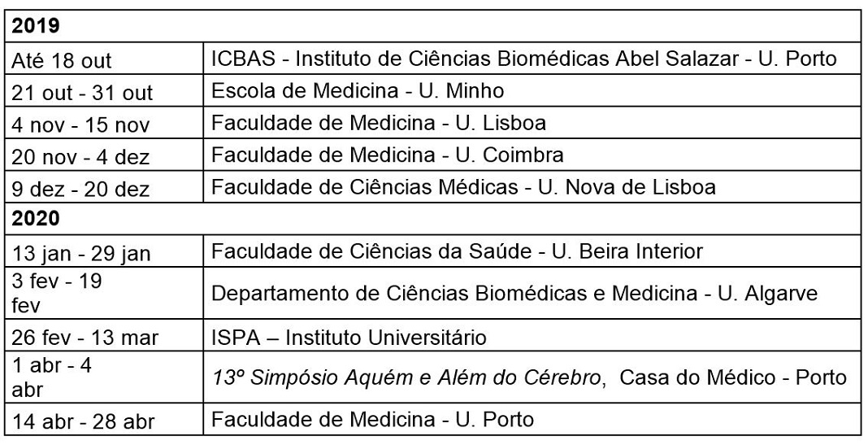Select the '20 nov - 4 dez' cell
The height and width of the screenshot is (445, 868).
(103, 155)
